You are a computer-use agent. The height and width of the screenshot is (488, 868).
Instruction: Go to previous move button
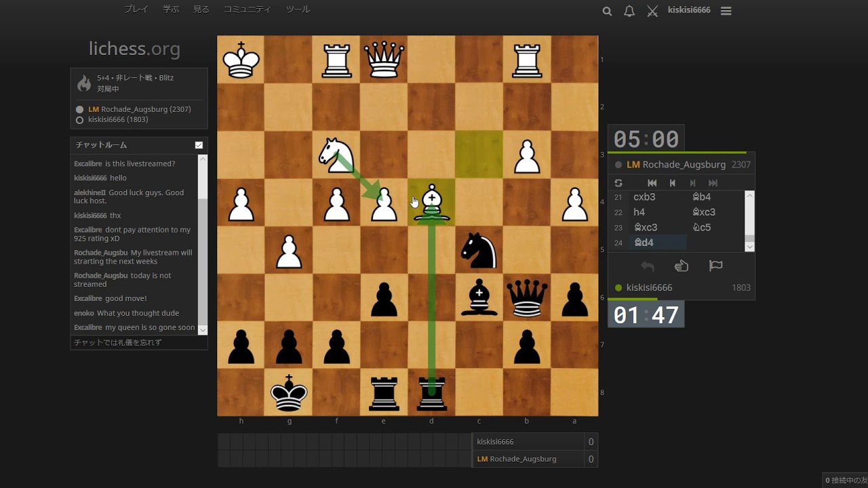point(672,183)
